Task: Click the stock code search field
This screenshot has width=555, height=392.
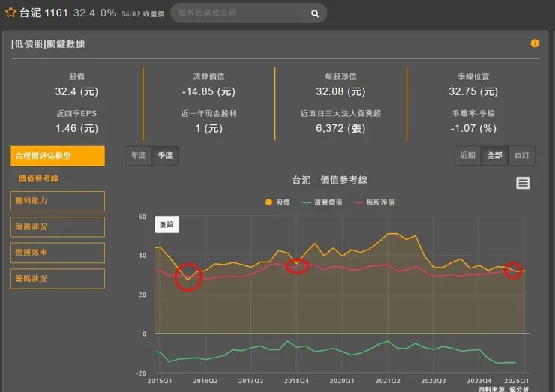Action: pyautogui.click(x=248, y=13)
